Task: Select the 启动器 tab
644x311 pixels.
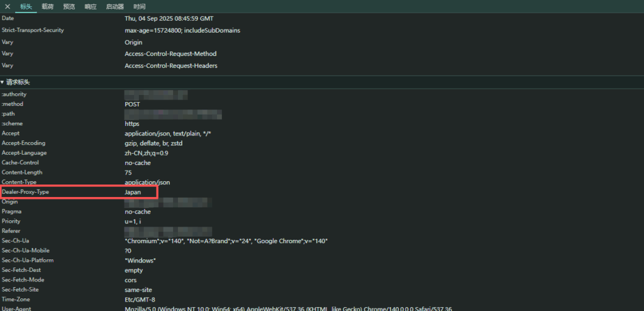Action: tap(115, 6)
